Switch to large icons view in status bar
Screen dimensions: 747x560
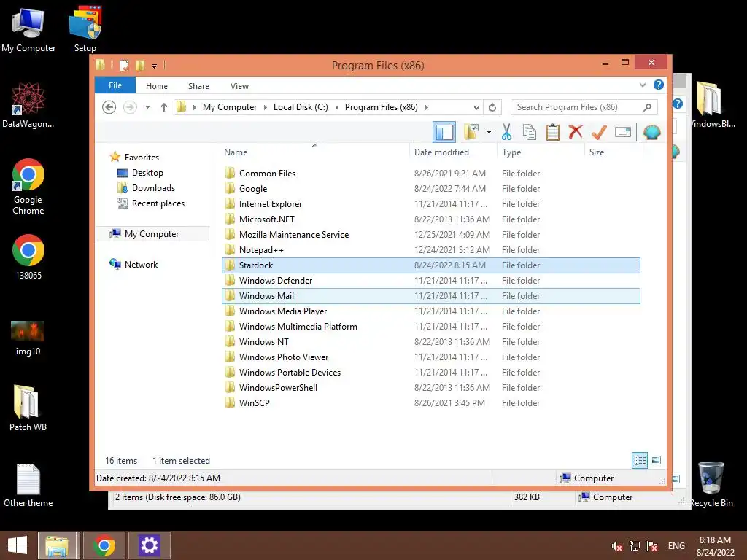click(x=656, y=460)
